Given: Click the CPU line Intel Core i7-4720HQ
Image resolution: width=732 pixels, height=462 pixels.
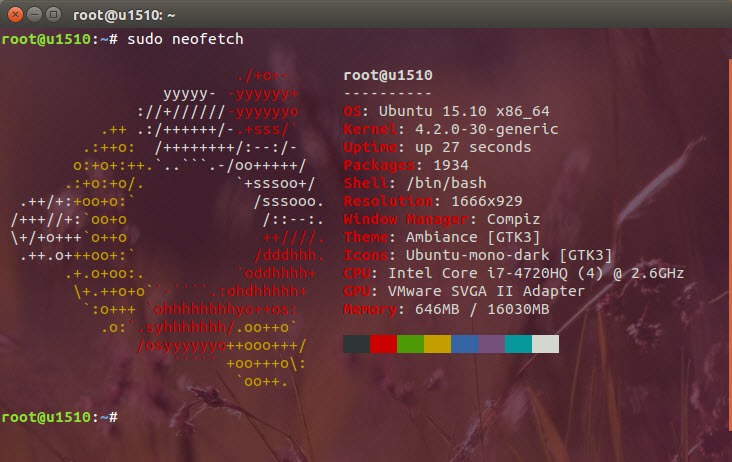Looking at the screenshot, I should (x=514, y=273).
